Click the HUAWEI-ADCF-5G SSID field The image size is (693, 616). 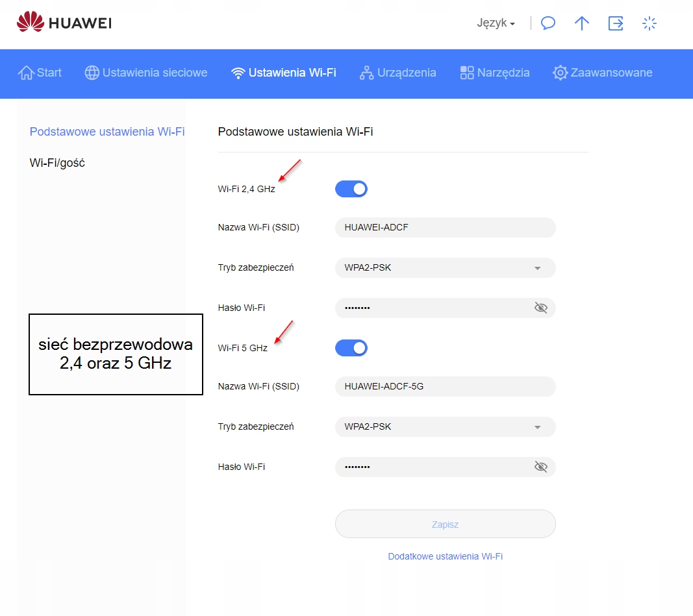tap(445, 386)
